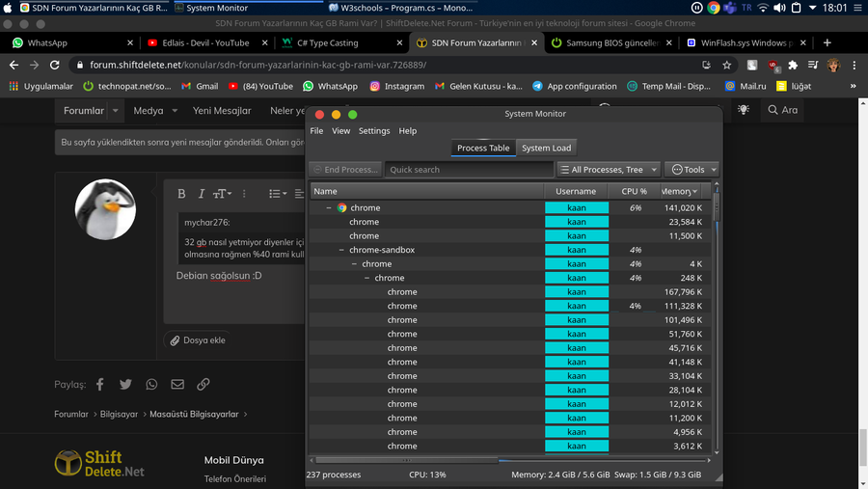Toggle the forum light bulb theme switch
This screenshot has height=489, width=868.
(743, 110)
